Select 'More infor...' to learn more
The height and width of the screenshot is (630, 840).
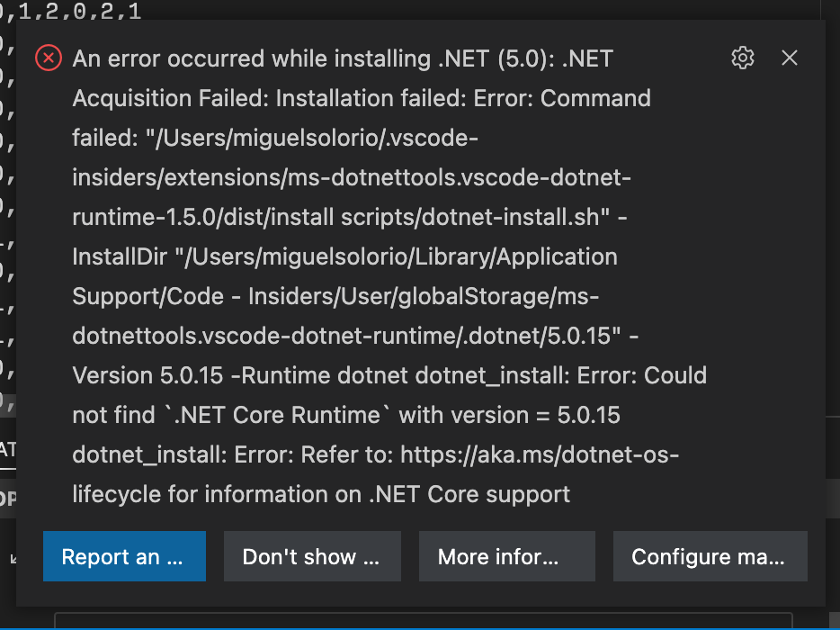[505, 556]
